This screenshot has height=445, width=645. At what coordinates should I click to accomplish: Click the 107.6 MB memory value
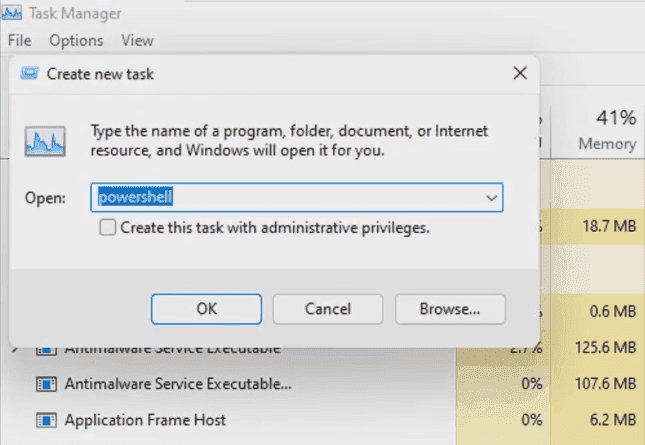click(605, 384)
